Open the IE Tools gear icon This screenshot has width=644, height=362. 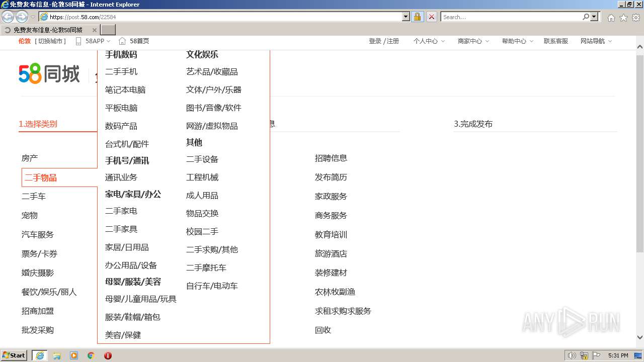[636, 18]
